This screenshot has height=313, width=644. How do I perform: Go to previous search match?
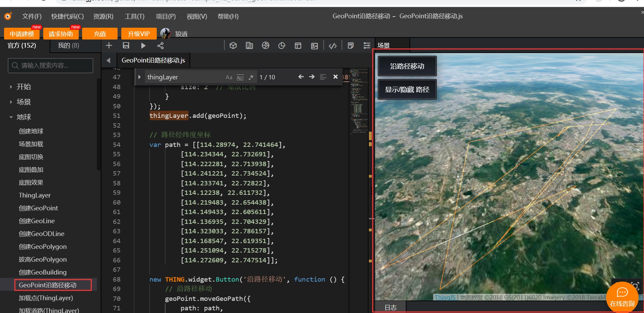coord(301,77)
